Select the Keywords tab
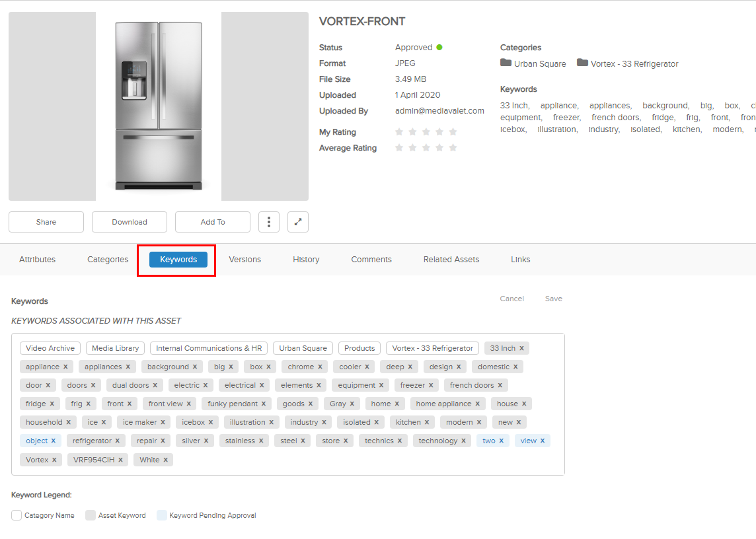This screenshot has width=756, height=539. tap(178, 260)
